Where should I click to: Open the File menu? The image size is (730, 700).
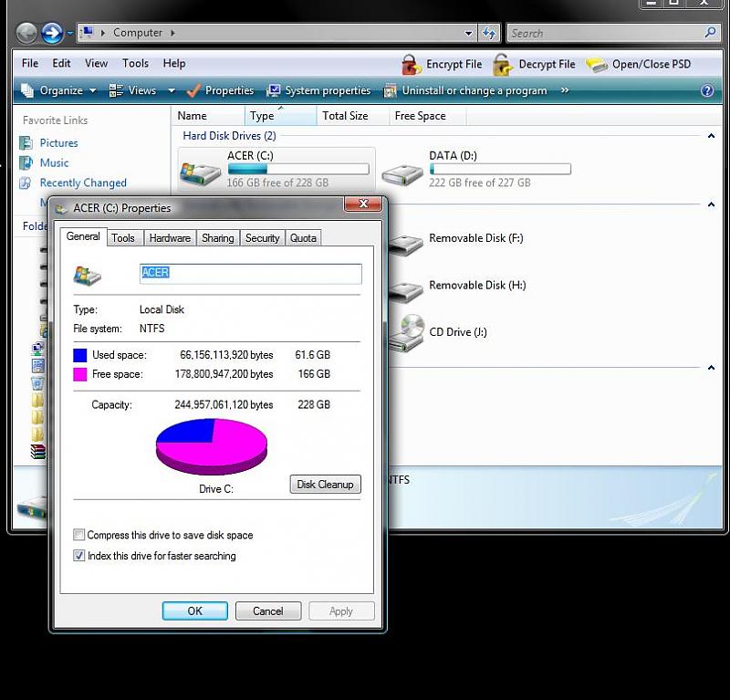pos(30,63)
